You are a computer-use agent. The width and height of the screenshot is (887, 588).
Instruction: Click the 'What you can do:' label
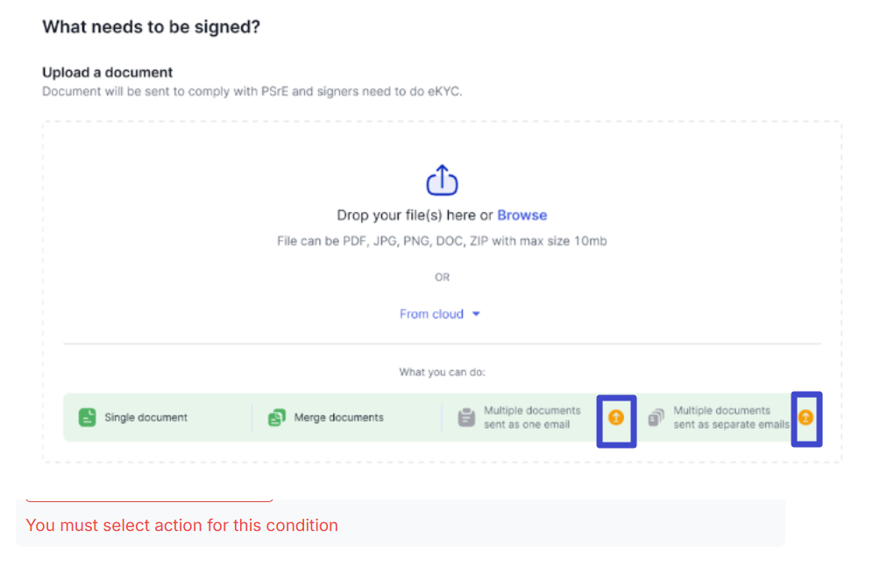[x=442, y=372]
